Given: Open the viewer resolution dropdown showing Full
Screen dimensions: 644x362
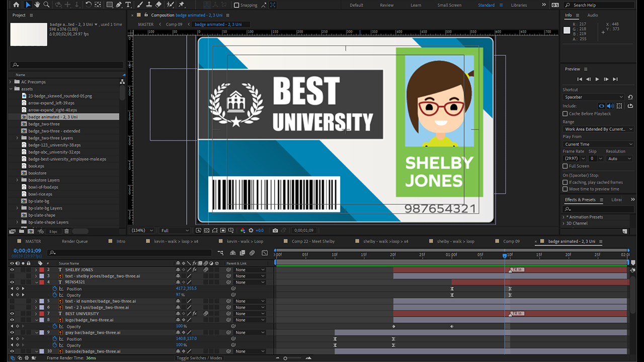Looking at the screenshot, I should pos(175,230).
